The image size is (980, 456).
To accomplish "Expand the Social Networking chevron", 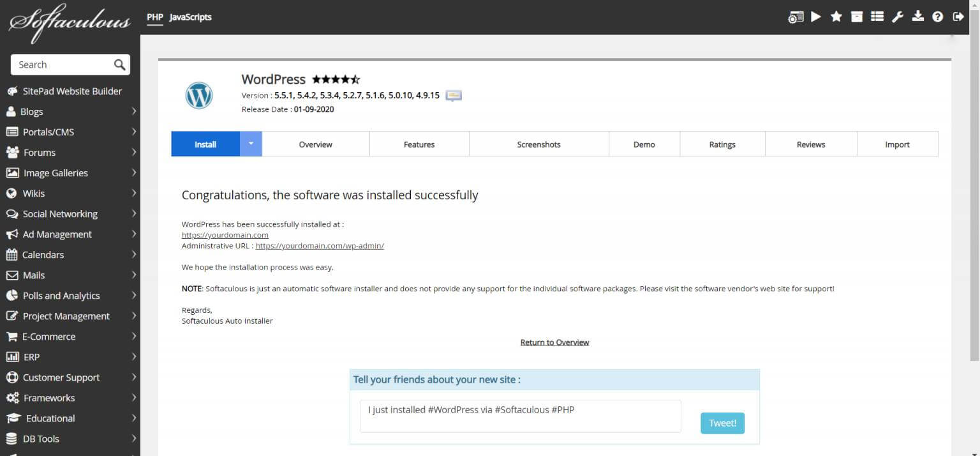I will [x=134, y=213].
